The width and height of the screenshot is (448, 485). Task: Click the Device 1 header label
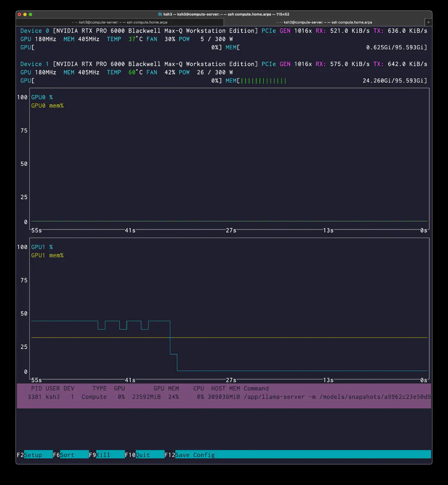point(35,64)
